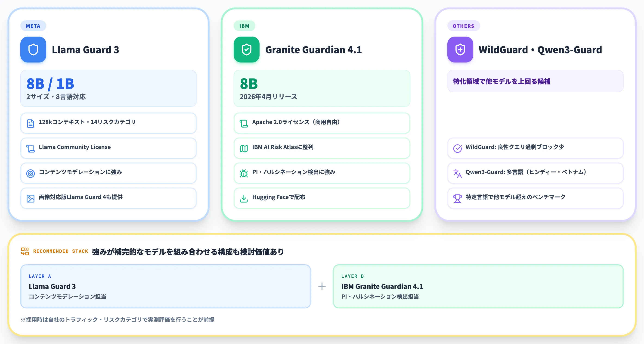
Task: Click the text Llama Community License
Action: click(75, 147)
